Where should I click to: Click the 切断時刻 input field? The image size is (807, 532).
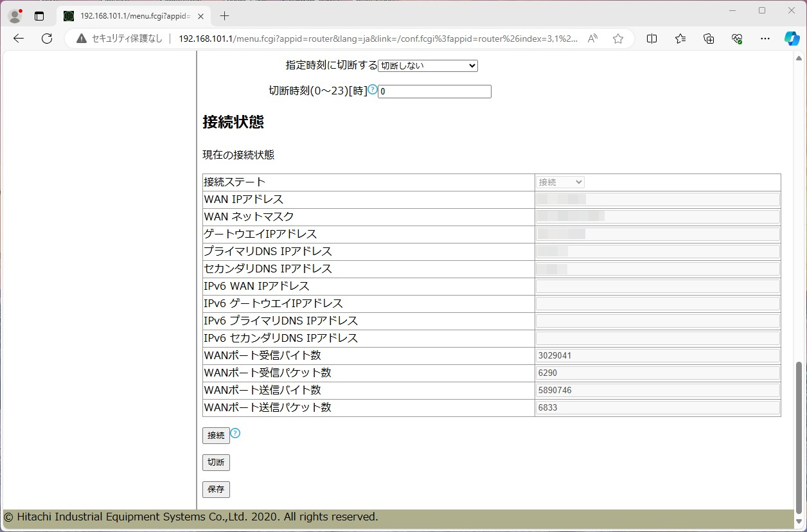(434, 92)
